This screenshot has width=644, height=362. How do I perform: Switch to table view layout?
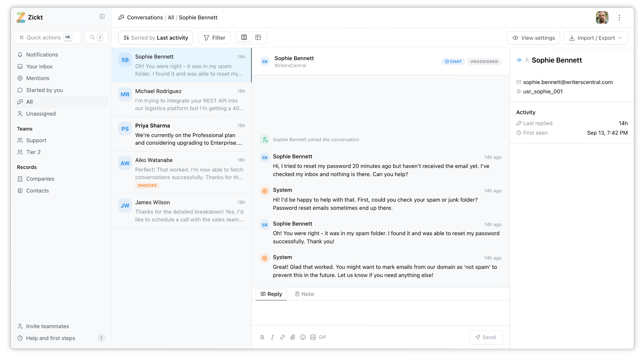coord(258,37)
